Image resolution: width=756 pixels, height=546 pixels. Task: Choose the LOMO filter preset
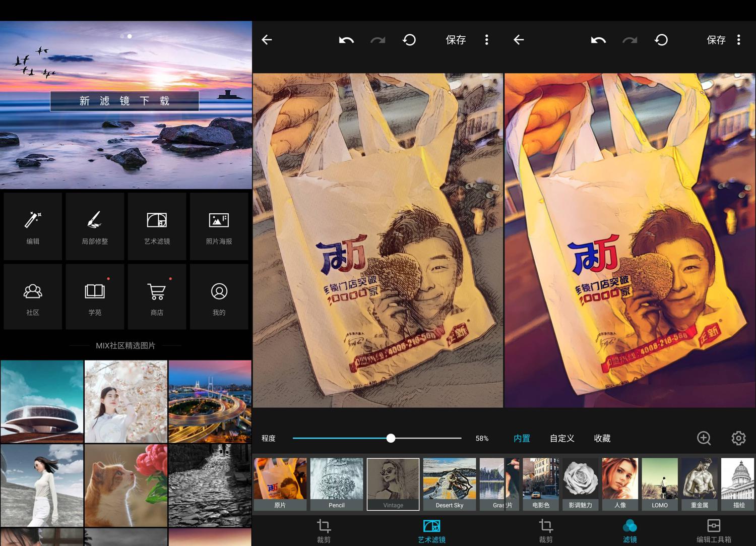659,484
